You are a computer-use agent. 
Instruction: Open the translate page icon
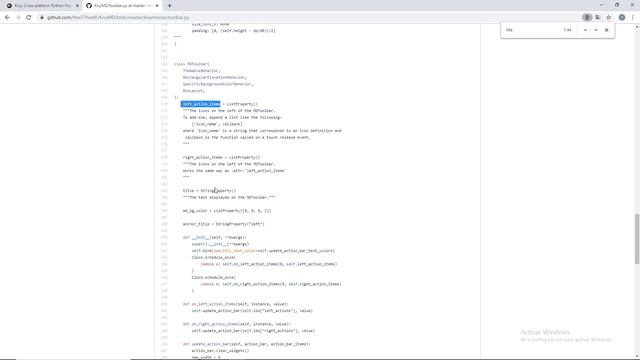598,18
